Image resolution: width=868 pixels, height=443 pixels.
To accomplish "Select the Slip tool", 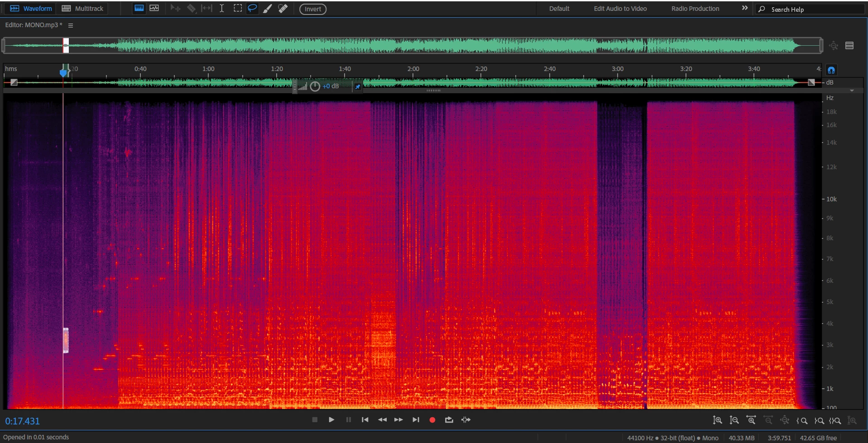I will coord(206,8).
